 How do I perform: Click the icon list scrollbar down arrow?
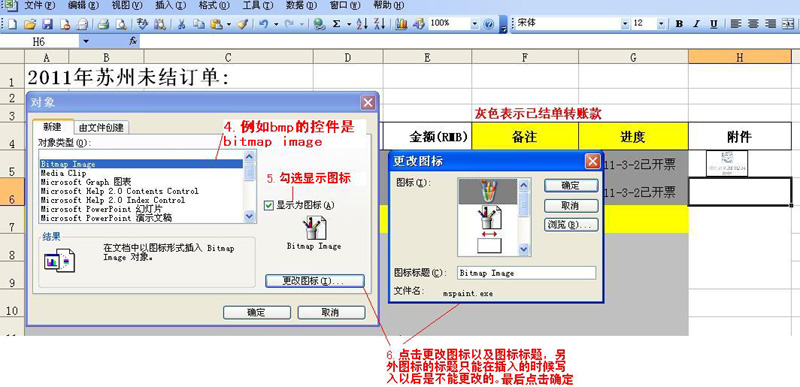pos(524,249)
